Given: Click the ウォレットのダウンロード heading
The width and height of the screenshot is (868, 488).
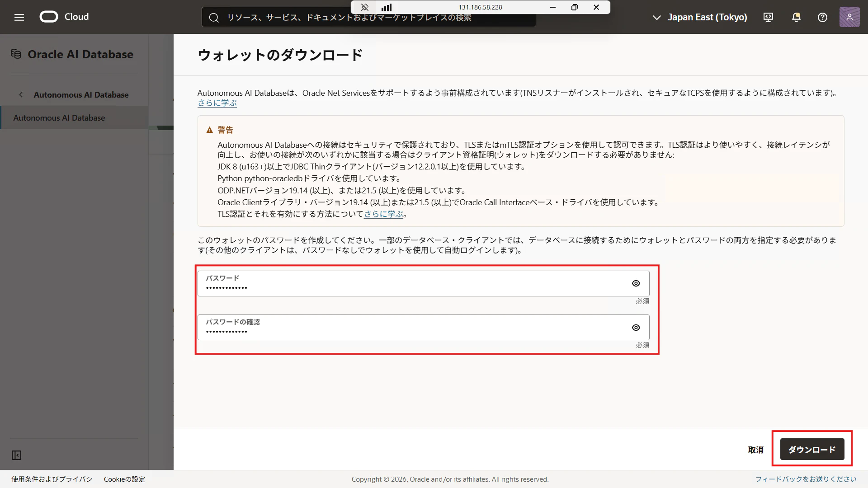Looking at the screenshot, I should pyautogui.click(x=280, y=55).
